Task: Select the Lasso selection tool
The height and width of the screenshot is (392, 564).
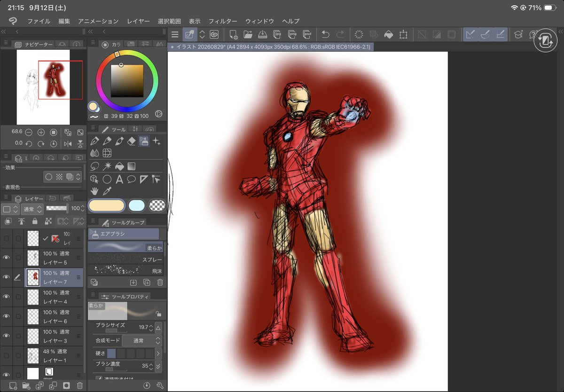Action: pos(94,166)
